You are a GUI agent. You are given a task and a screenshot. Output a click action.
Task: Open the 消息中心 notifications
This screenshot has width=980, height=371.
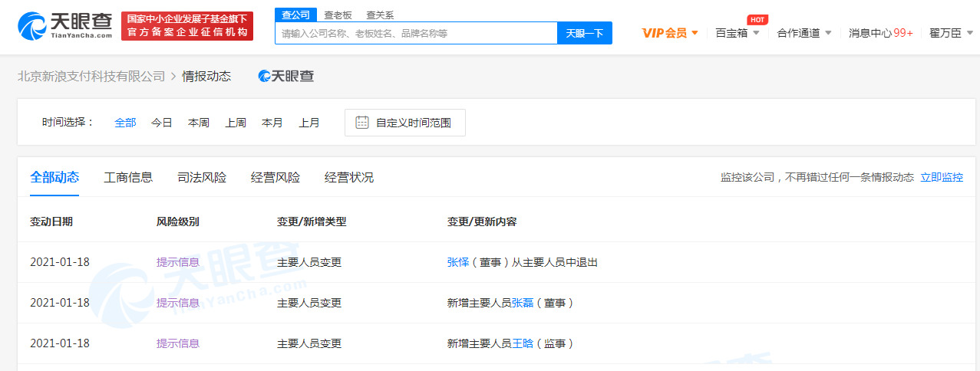click(x=881, y=33)
